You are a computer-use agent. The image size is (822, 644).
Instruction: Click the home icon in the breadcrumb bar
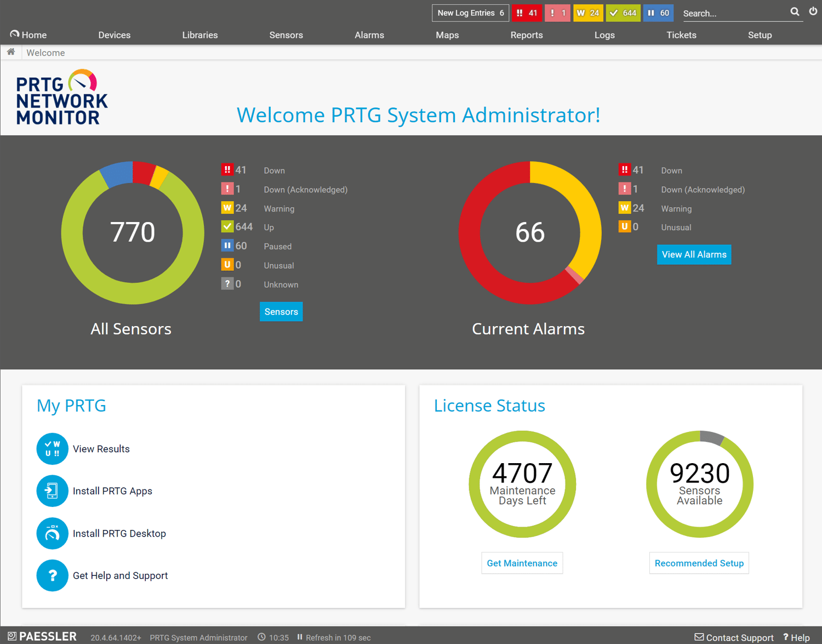pyautogui.click(x=11, y=52)
